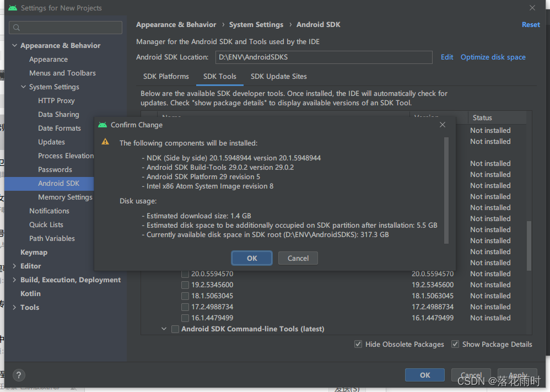Click the settings search field
The width and height of the screenshot is (550, 392).
click(x=66, y=28)
